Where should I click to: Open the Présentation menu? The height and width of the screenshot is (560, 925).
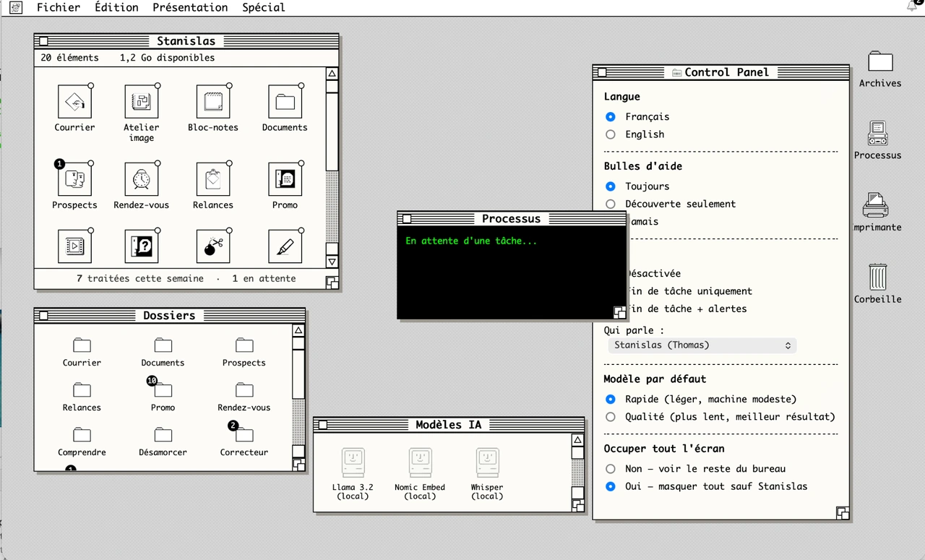click(x=190, y=7)
